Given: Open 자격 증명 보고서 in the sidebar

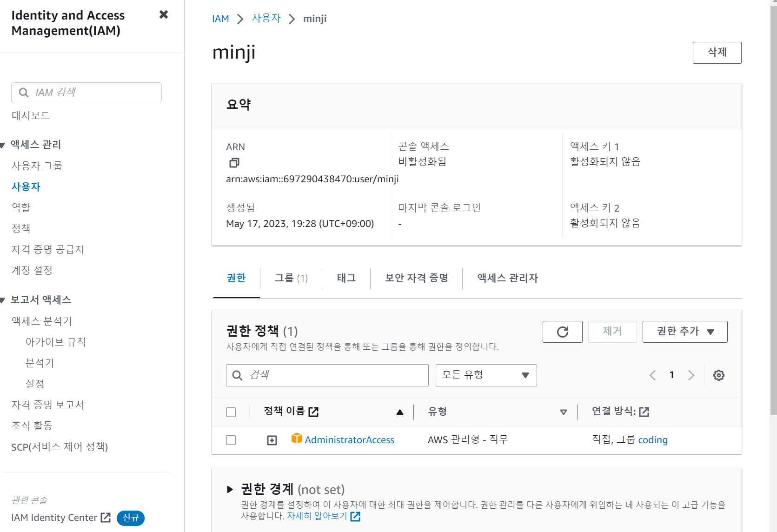Looking at the screenshot, I should pyautogui.click(x=48, y=405).
